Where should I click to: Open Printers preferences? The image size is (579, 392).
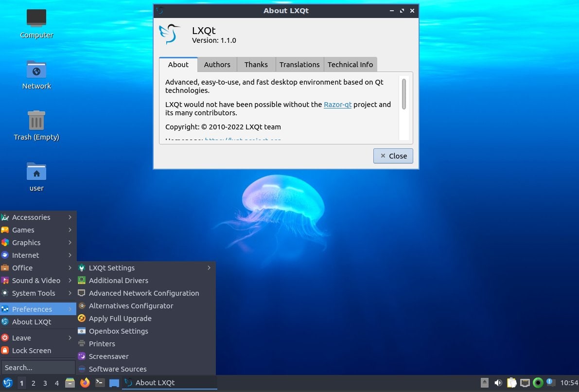(x=146, y=343)
